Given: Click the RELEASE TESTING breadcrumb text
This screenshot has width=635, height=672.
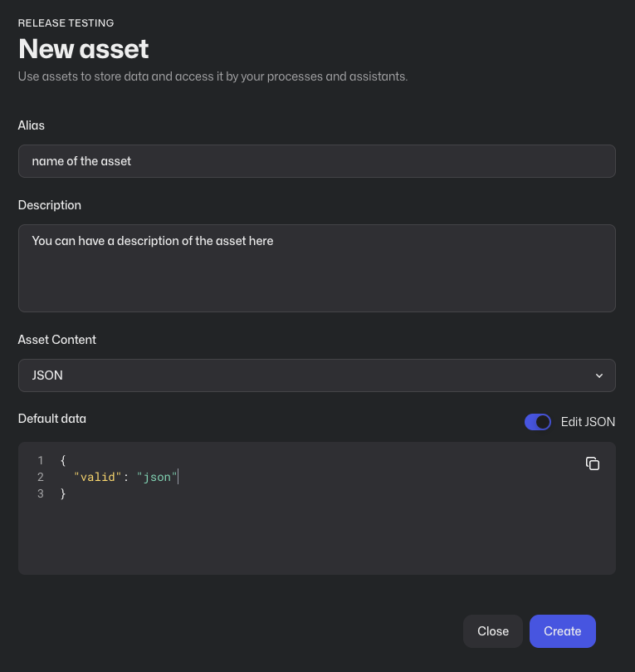Looking at the screenshot, I should pyautogui.click(x=66, y=23).
